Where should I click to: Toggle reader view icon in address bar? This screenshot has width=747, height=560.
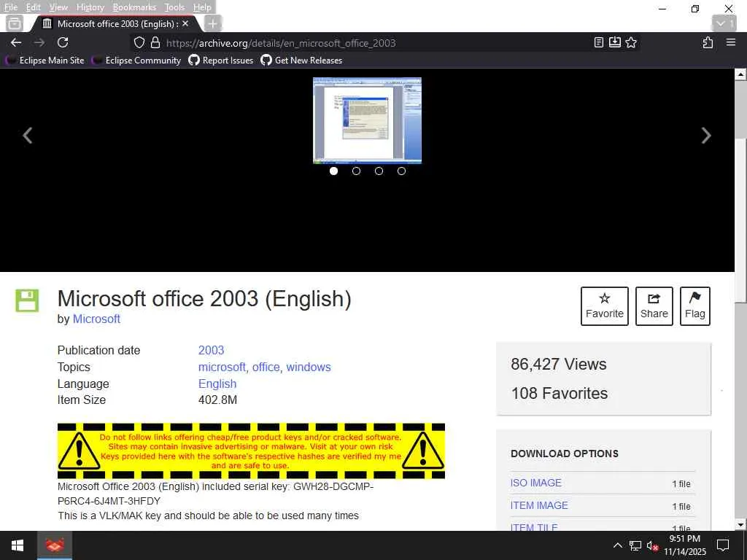click(x=599, y=42)
